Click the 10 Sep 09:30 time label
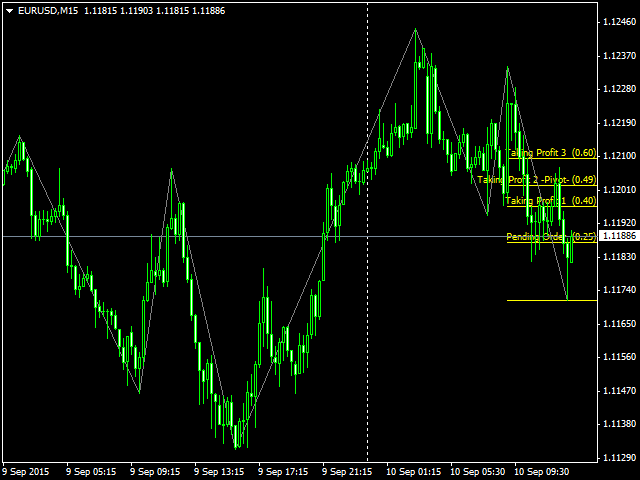Viewport: 640px width, 480px height. click(x=542, y=472)
